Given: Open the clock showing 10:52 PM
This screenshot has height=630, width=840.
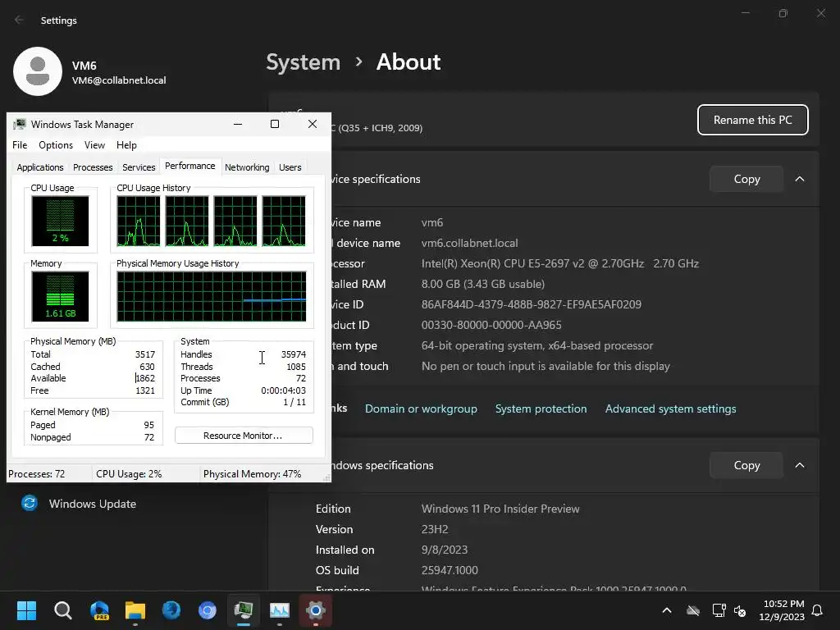Looking at the screenshot, I should 783,604.
